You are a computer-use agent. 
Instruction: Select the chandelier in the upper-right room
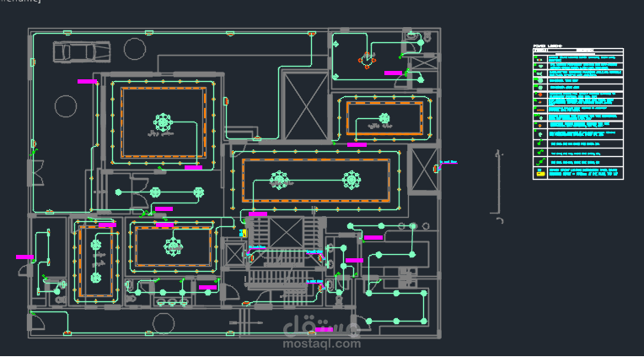click(384, 118)
